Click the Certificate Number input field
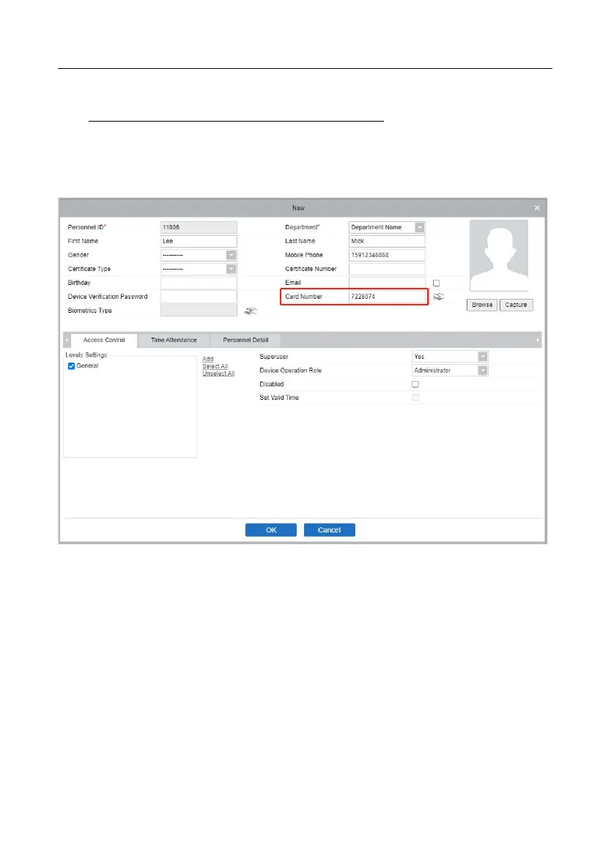611x868 pixels. click(x=387, y=269)
